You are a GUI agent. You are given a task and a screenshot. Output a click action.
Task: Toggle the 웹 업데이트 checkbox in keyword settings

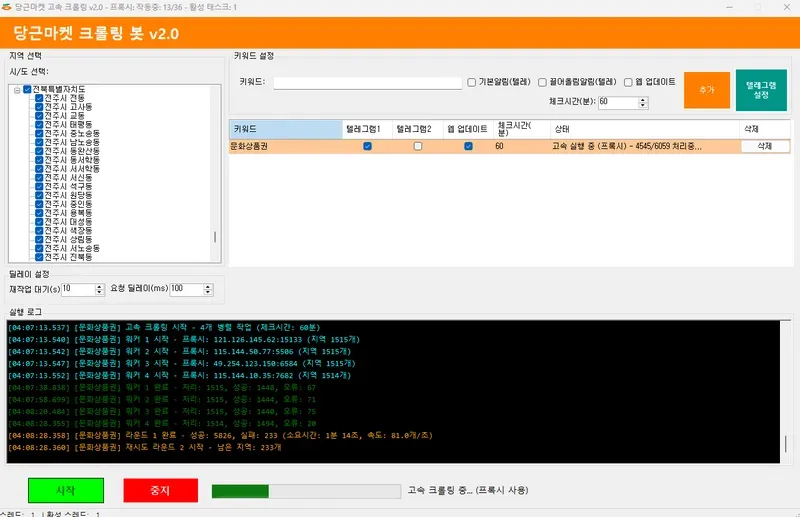[x=627, y=82]
